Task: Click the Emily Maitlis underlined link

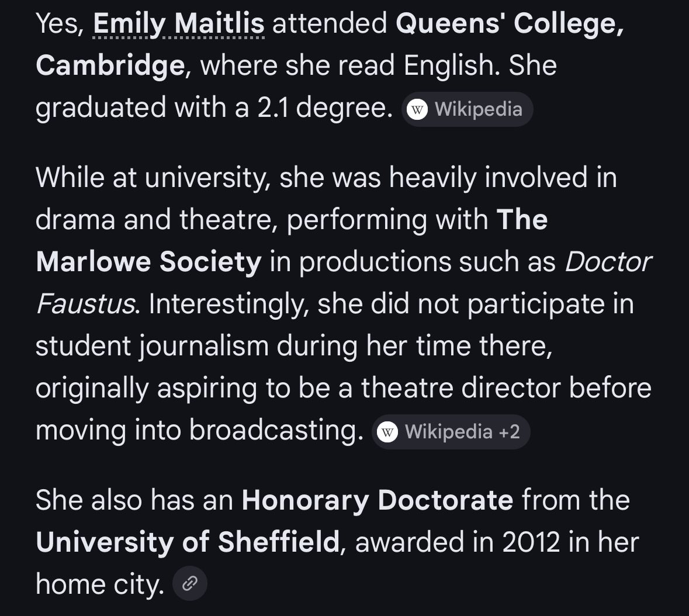Action: [178, 24]
